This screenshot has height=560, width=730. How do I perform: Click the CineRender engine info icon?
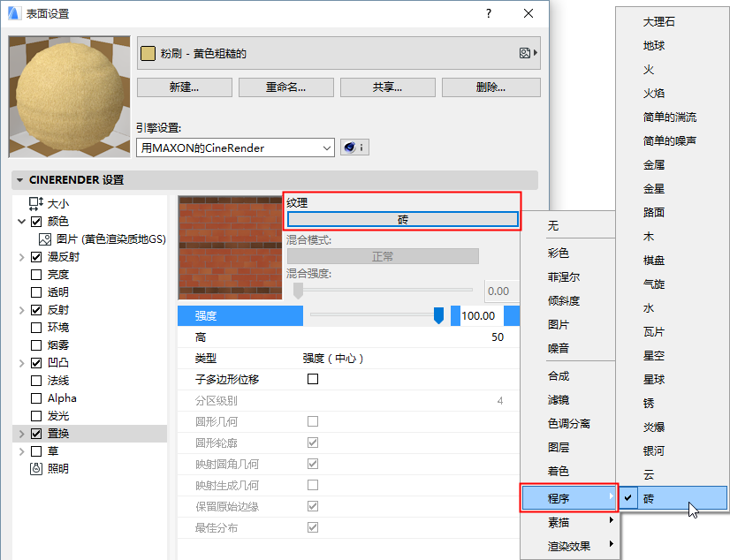point(354,148)
